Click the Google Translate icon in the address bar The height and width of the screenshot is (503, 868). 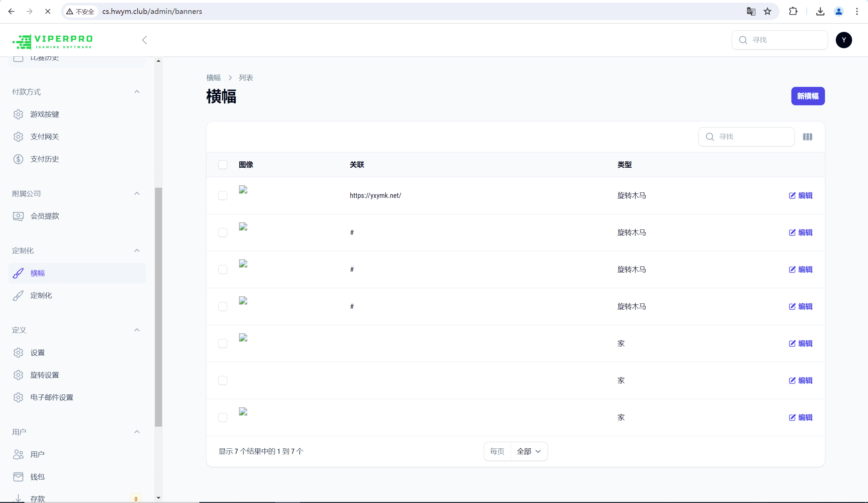tap(751, 12)
